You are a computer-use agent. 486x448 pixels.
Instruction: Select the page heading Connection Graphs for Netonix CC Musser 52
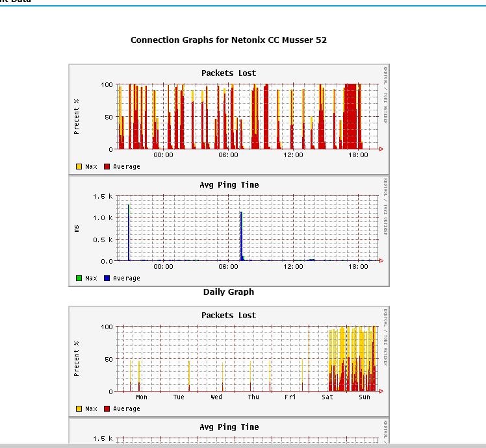click(229, 40)
